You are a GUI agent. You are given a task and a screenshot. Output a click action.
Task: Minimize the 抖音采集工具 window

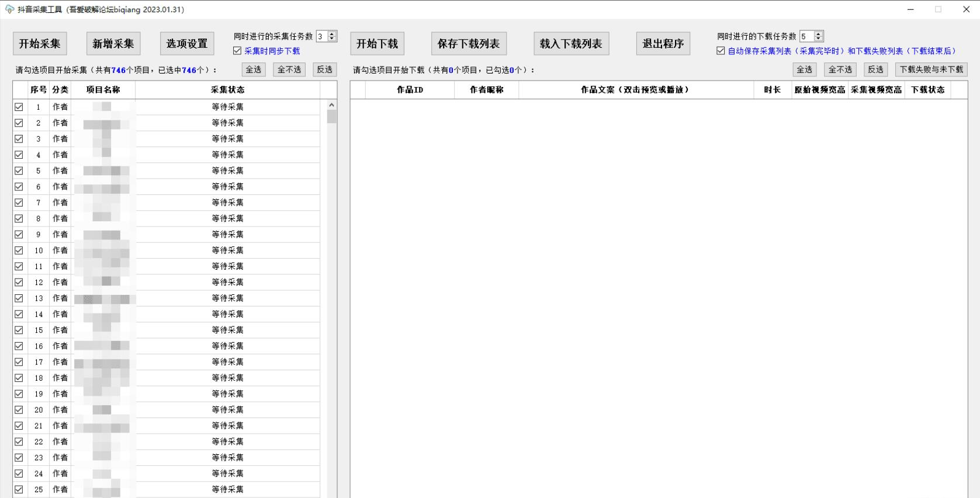910,9
